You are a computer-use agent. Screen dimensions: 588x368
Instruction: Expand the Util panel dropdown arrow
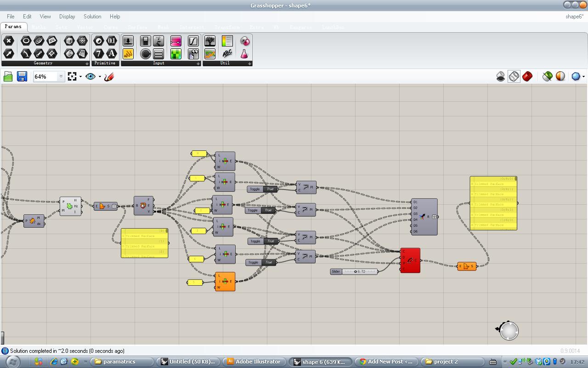[x=249, y=63]
